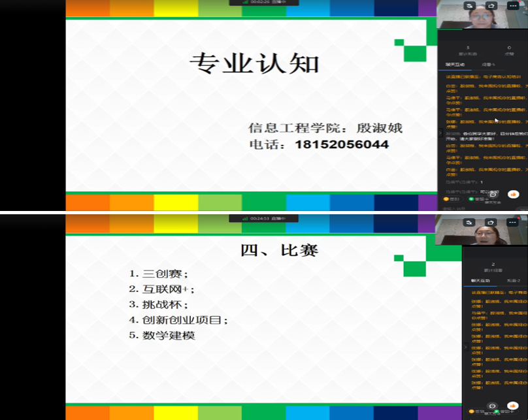
Task: Click the round chat settings icon in top panel
Action: point(493,194)
